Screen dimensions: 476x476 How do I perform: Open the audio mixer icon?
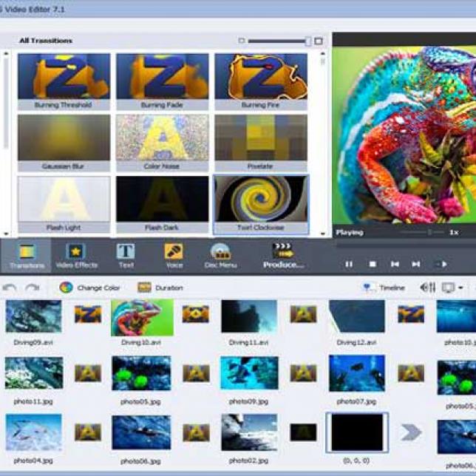click(x=428, y=288)
